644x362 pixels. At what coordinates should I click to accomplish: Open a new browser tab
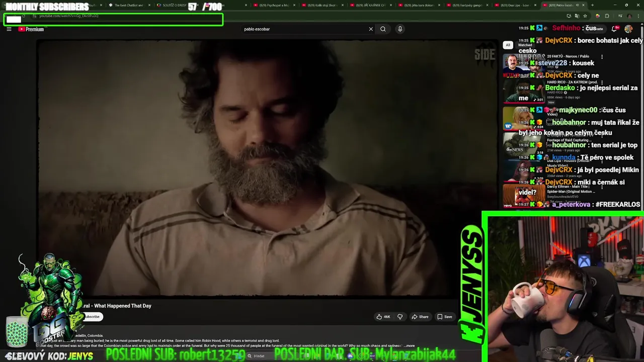coord(592,5)
